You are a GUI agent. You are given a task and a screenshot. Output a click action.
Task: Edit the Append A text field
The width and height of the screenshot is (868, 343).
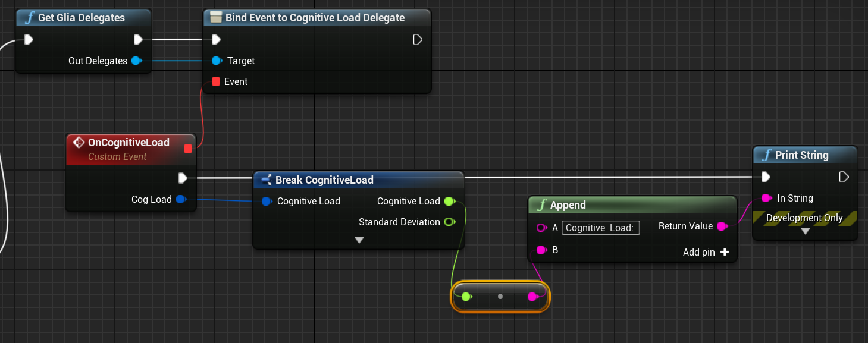600,228
